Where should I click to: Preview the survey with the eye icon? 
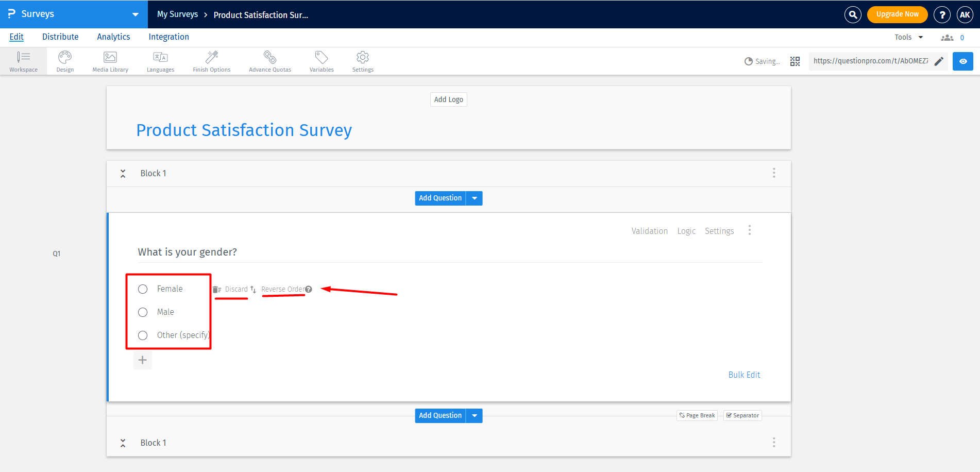(x=963, y=61)
